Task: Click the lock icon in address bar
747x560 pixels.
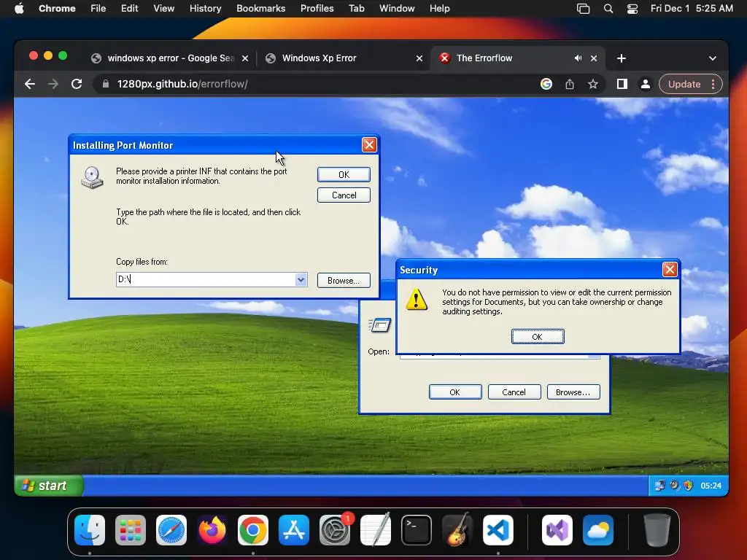Action: 106,85
